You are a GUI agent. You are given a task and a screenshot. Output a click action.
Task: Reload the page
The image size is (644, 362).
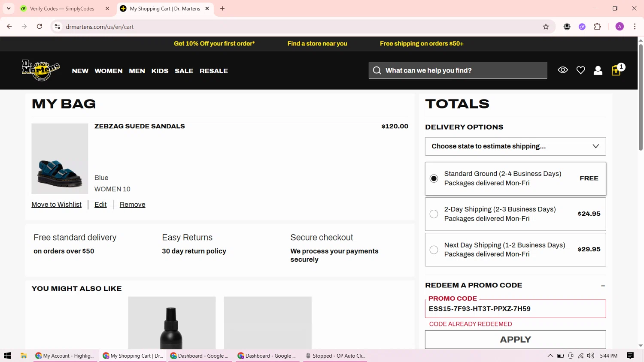[x=39, y=27]
